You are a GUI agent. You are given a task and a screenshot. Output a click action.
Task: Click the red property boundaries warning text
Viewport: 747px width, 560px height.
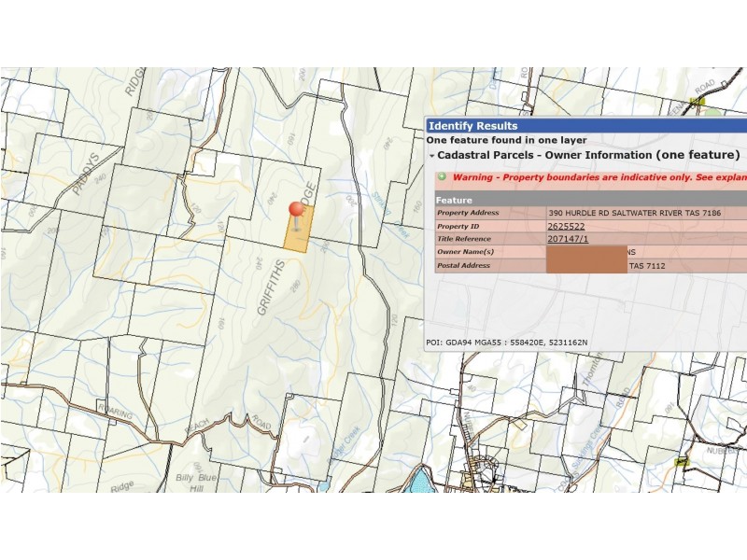(598, 176)
